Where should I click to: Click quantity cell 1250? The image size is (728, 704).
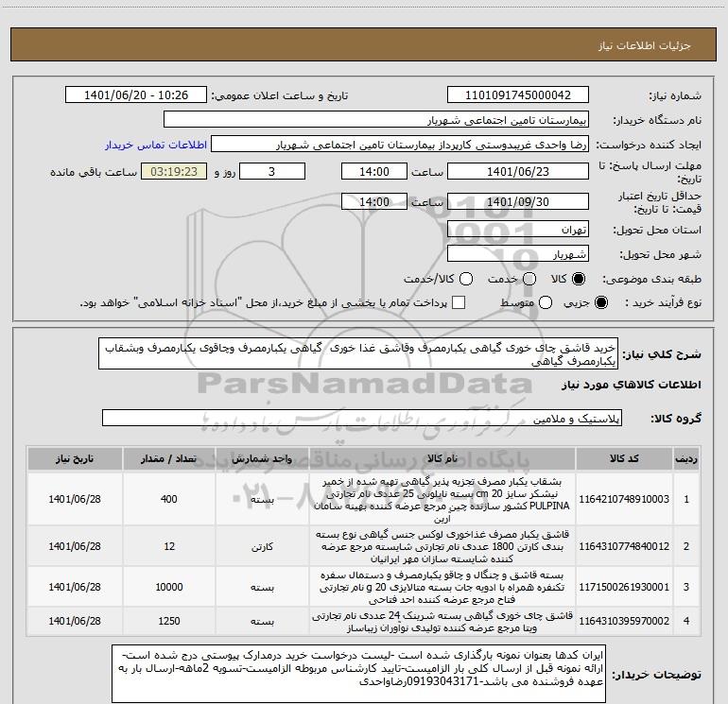click(x=169, y=621)
